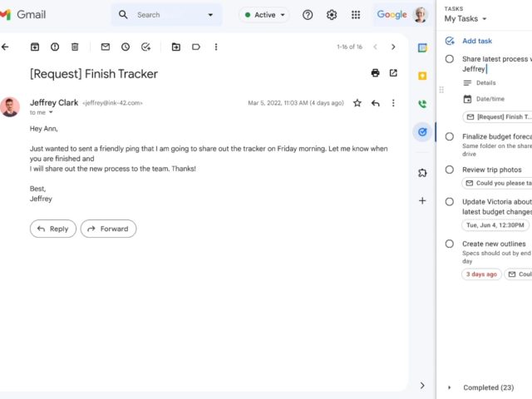Viewport: 532px width, 399px height.
Task: Open email chip beside '3 days ago'
Action: click(519, 274)
